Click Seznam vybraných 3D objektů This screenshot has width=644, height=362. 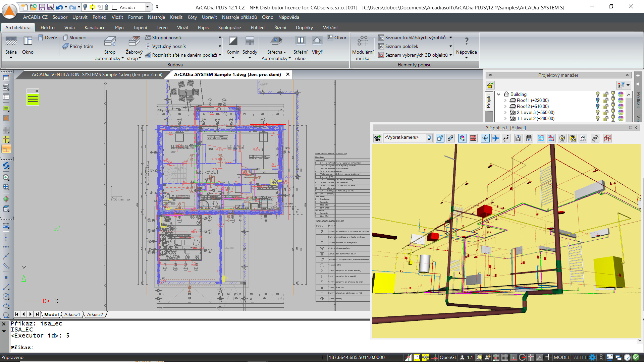pyautogui.click(x=413, y=55)
